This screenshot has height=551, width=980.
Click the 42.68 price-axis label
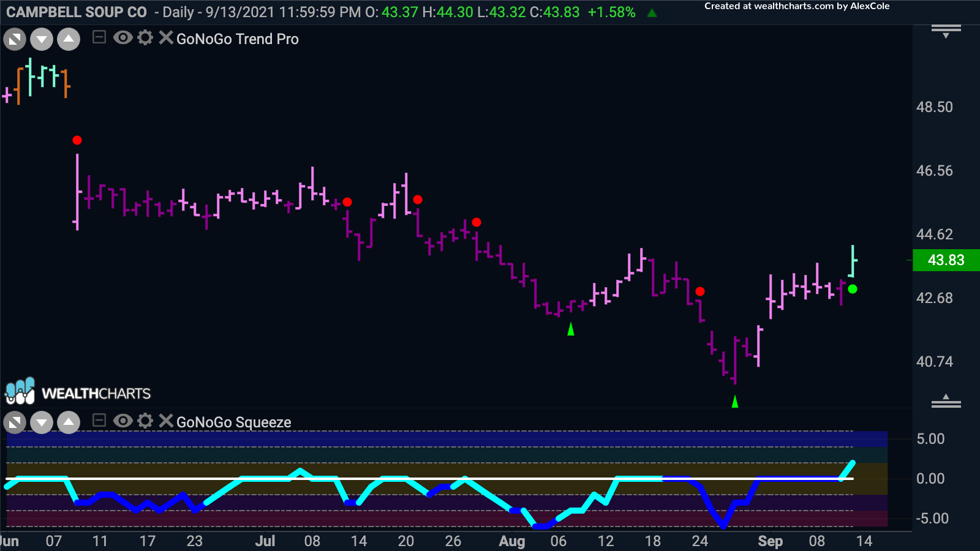coord(935,298)
